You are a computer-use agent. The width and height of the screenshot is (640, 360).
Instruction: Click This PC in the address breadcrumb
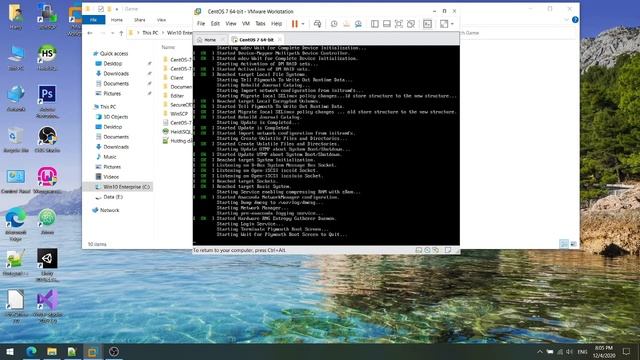tap(150, 33)
